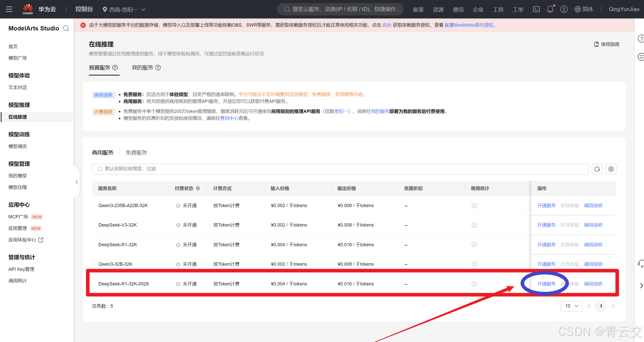Refresh the service table
Viewport: 644px width, 342px height.
(x=597, y=169)
